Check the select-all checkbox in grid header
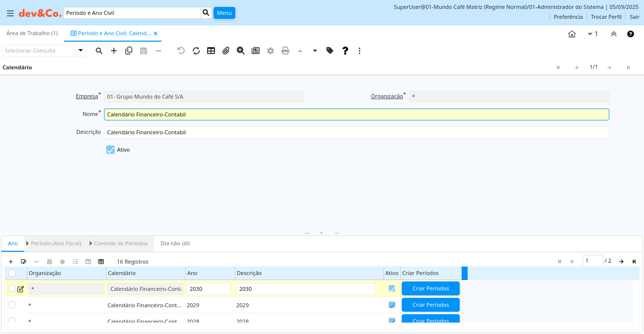 click(12, 273)
